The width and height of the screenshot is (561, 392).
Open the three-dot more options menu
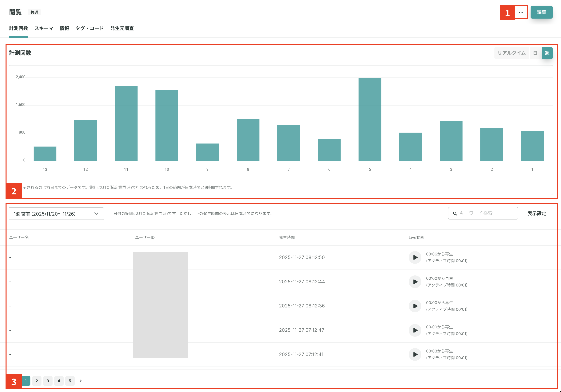tap(521, 12)
